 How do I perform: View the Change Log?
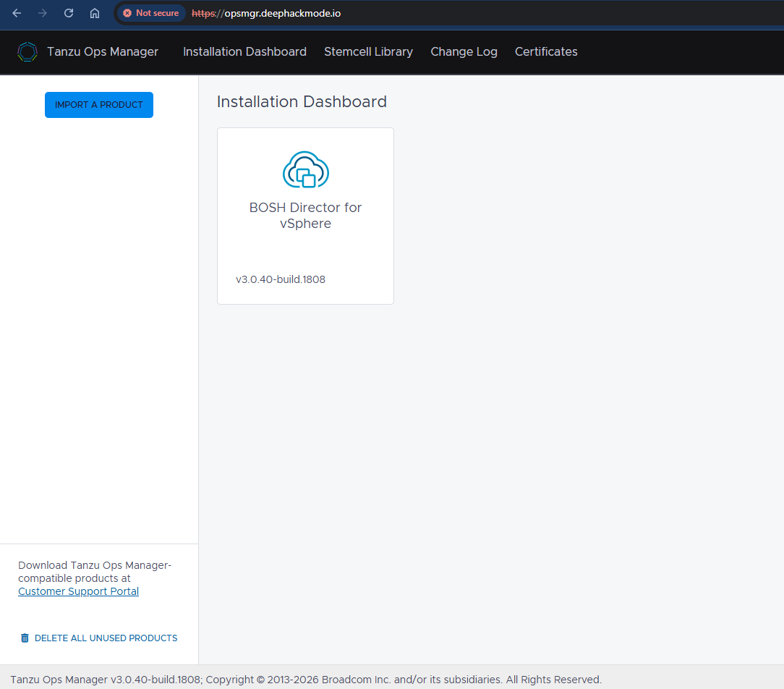click(464, 51)
